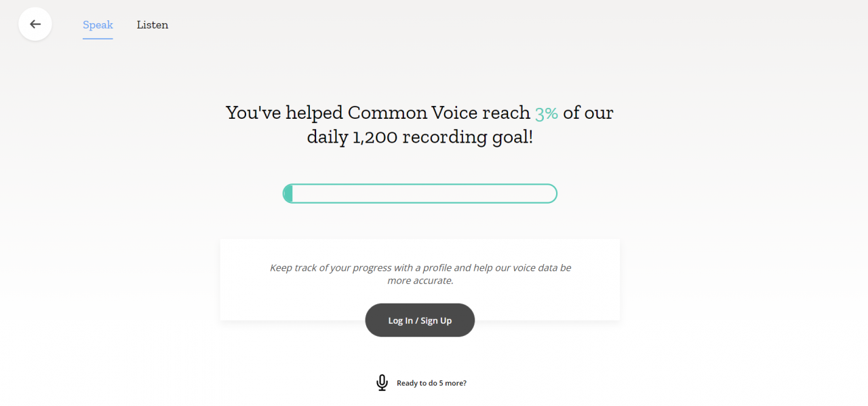
Task: Click the blue underline beneath the Speak tab
Action: pos(98,39)
